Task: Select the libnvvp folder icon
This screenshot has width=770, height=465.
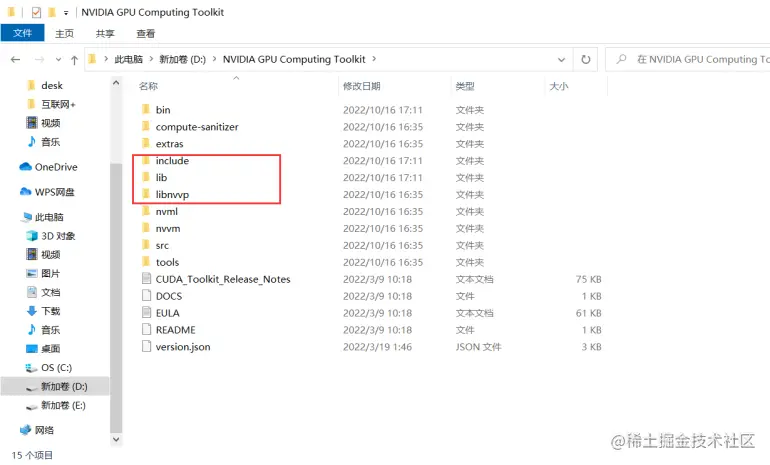Action: coord(146,194)
